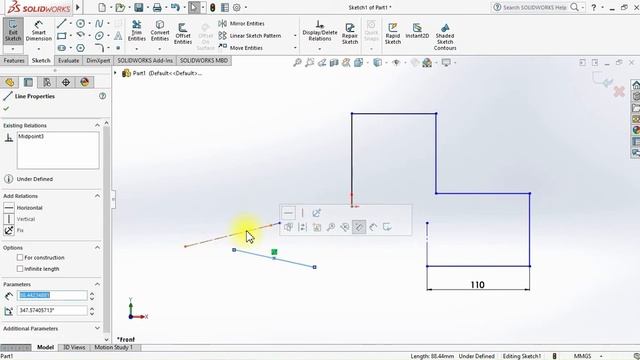Click the 110 dimension value
Screen dimensions: 640x360
click(x=478, y=284)
